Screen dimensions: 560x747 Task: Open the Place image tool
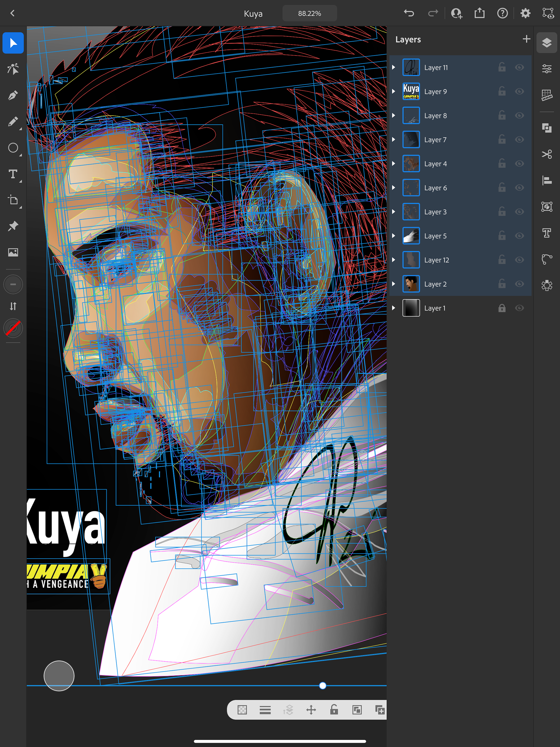[x=13, y=252]
